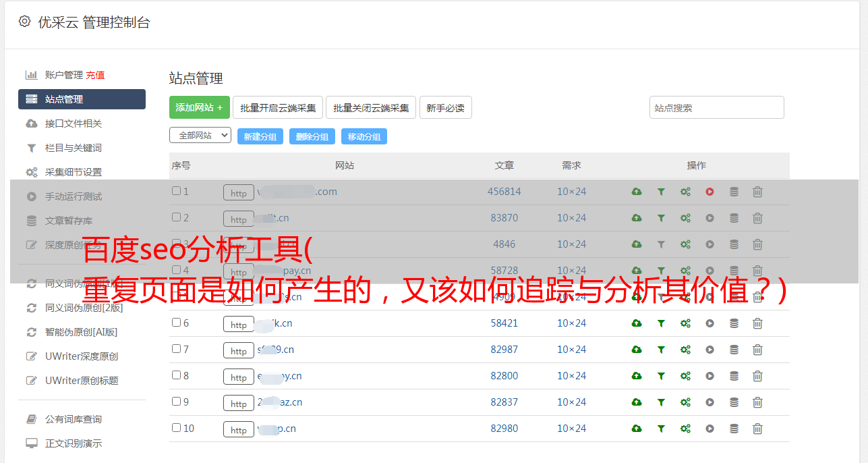The height and width of the screenshot is (463, 868).
Task: Click the 批量开启云端采集 button
Action: (278, 107)
